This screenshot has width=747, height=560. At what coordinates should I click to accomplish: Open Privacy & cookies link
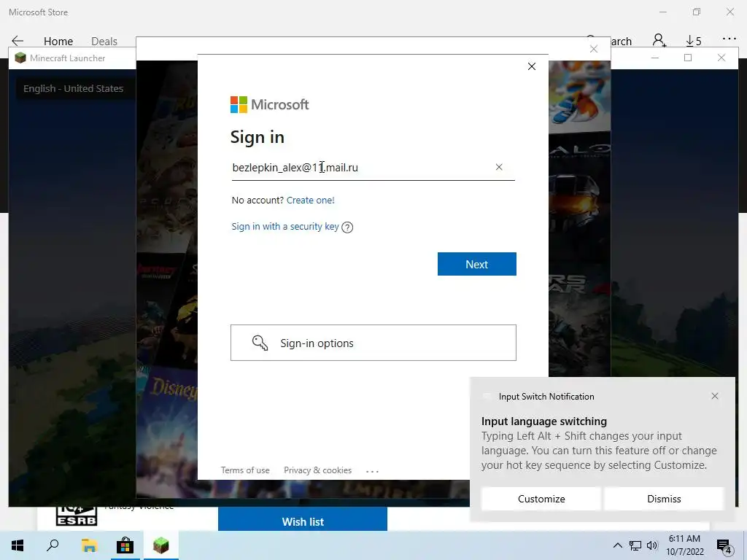point(317,470)
